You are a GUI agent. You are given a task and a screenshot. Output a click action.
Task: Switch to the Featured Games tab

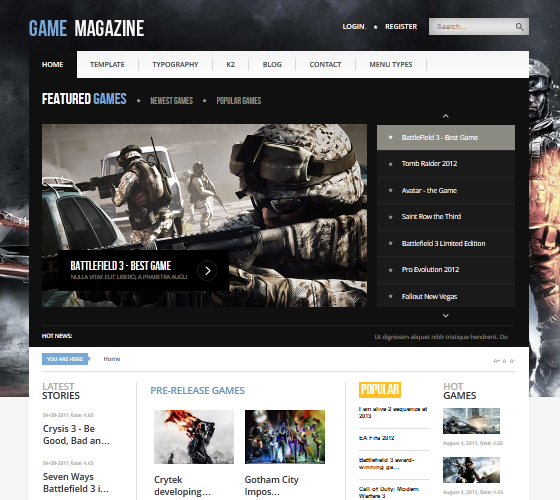click(x=84, y=99)
